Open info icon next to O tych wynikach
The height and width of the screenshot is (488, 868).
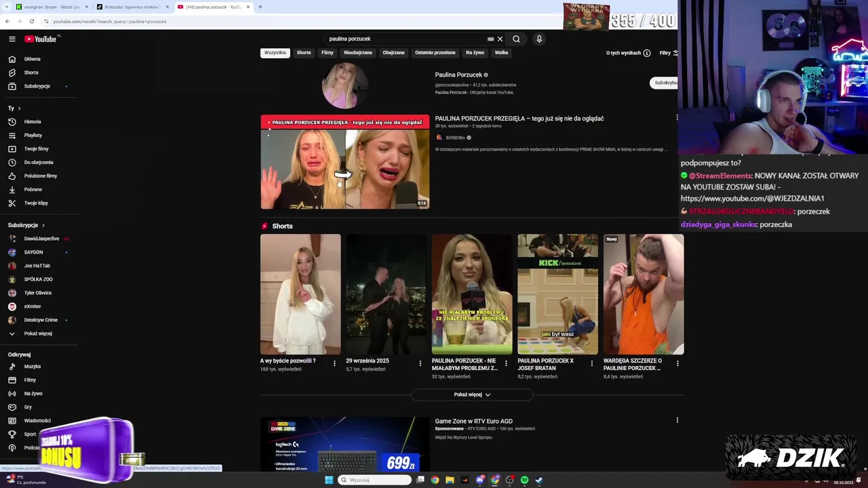pyautogui.click(x=646, y=53)
